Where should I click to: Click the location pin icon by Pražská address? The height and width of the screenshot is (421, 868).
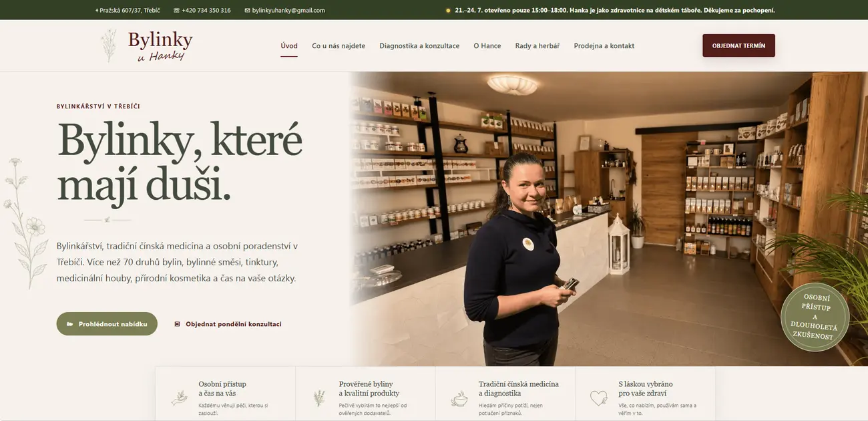tap(97, 11)
